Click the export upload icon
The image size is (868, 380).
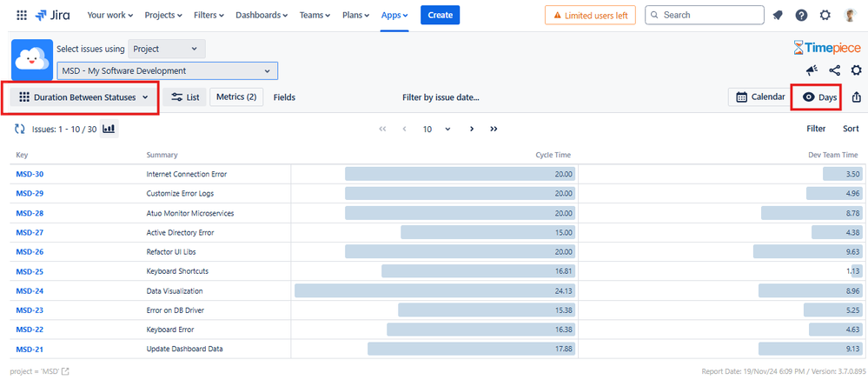857,97
